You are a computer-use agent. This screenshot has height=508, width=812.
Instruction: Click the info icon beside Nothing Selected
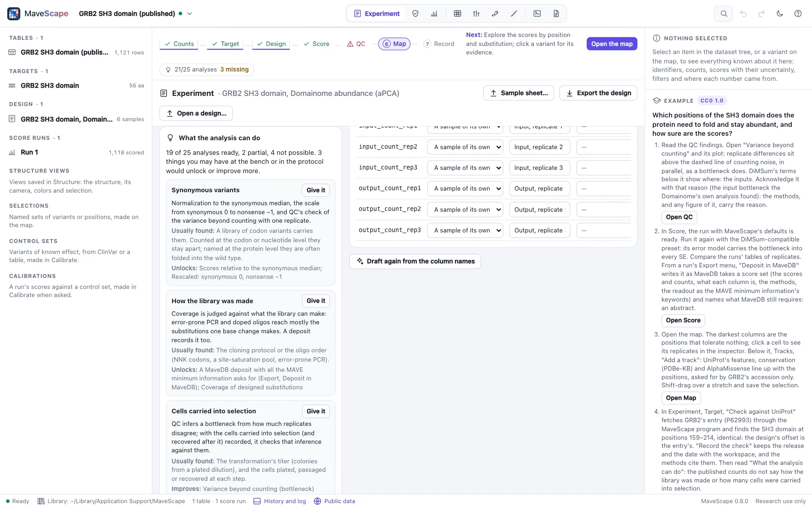(x=657, y=38)
